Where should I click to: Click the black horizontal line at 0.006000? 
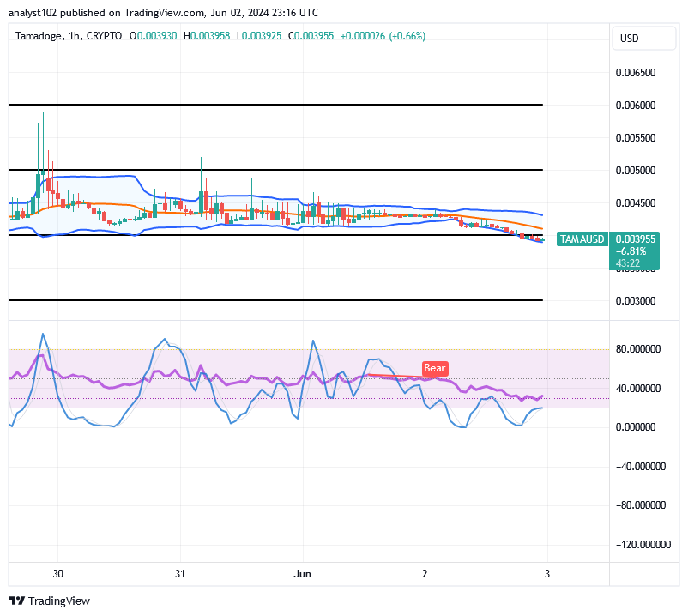tap(275, 105)
